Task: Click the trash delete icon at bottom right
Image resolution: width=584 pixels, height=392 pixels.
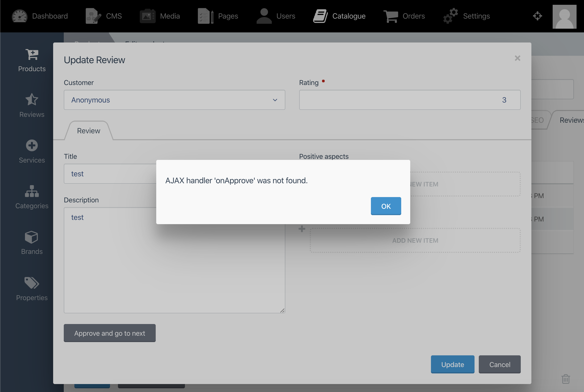Action: (566, 379)
